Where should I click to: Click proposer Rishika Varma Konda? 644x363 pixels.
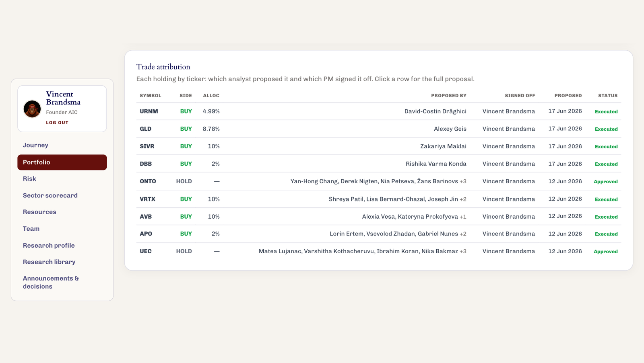click(436, 164)
